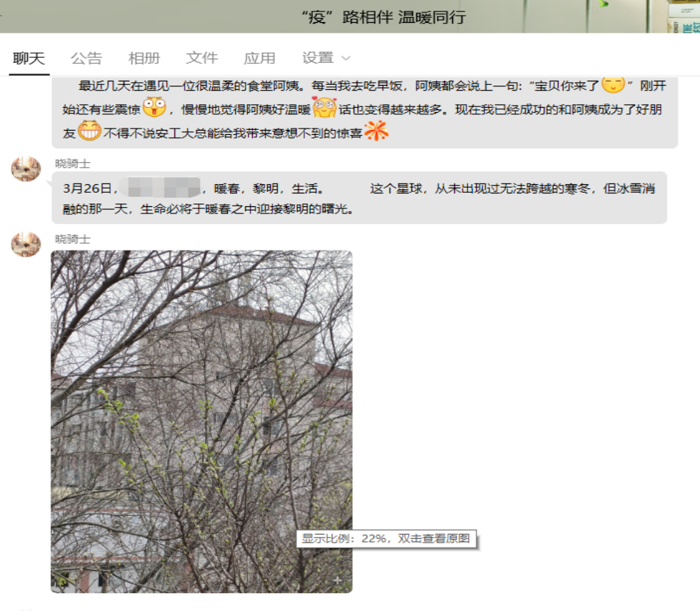Click the group title "疫"路相伴 温暖同行
Image resolution: width=700 pixels, height=611 pixels.
click(384, 17)
